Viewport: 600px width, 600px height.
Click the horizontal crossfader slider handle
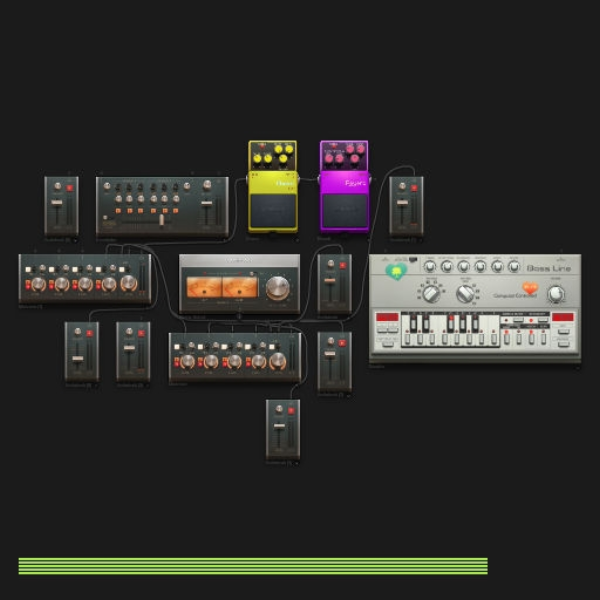(161, 219)
